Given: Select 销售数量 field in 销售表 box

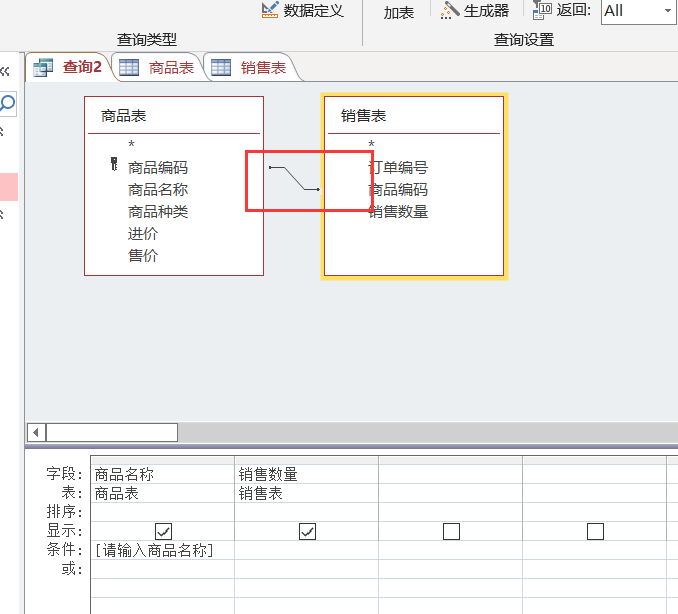Looking at the screenshot, I should coord(398,211).
